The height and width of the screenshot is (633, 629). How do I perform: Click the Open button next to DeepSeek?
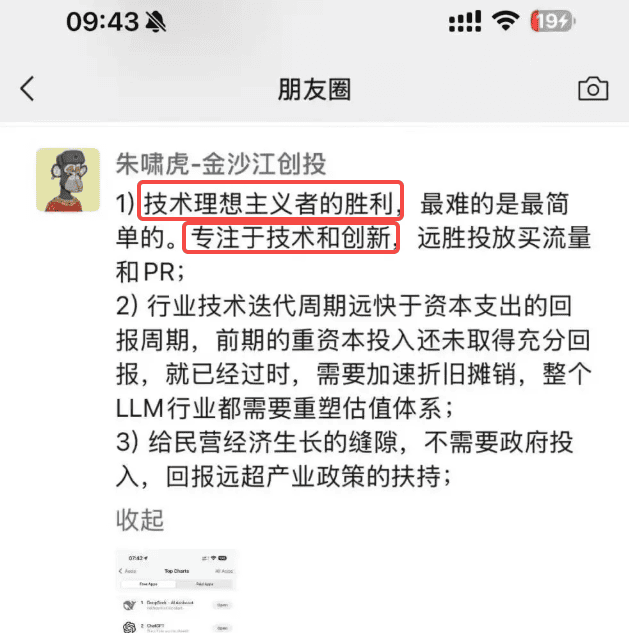pos(222,605)
